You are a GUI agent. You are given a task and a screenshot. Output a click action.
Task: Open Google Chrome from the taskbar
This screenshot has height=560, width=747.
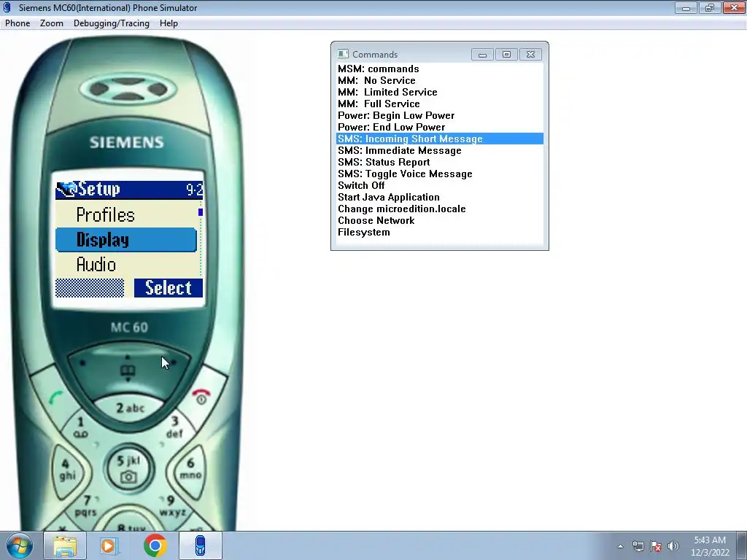(155, 545)
